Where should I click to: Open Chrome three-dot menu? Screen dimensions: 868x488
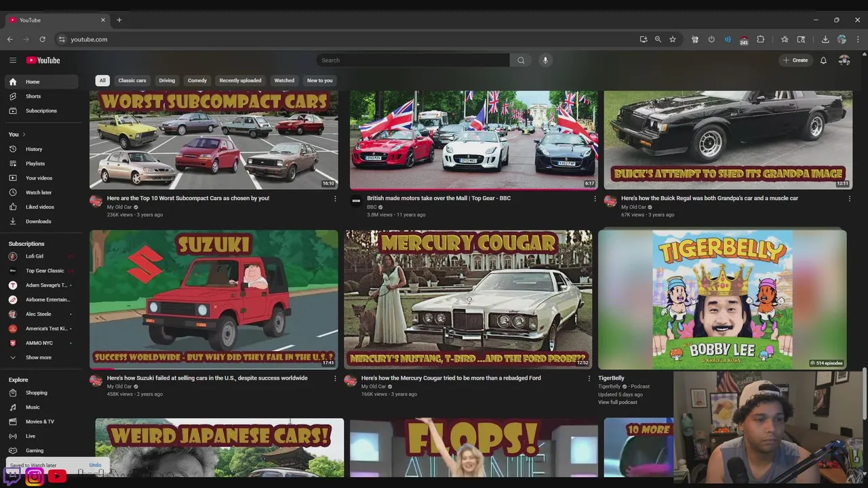858,39
